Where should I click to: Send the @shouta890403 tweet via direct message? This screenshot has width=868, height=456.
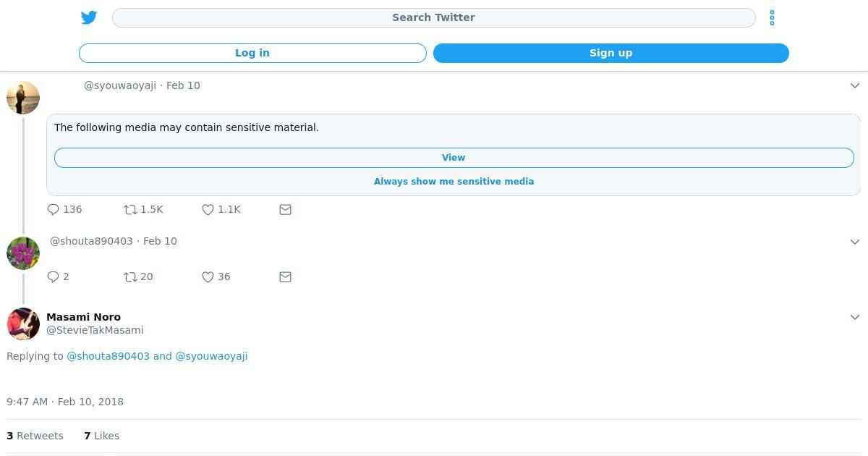pos(285,276)
